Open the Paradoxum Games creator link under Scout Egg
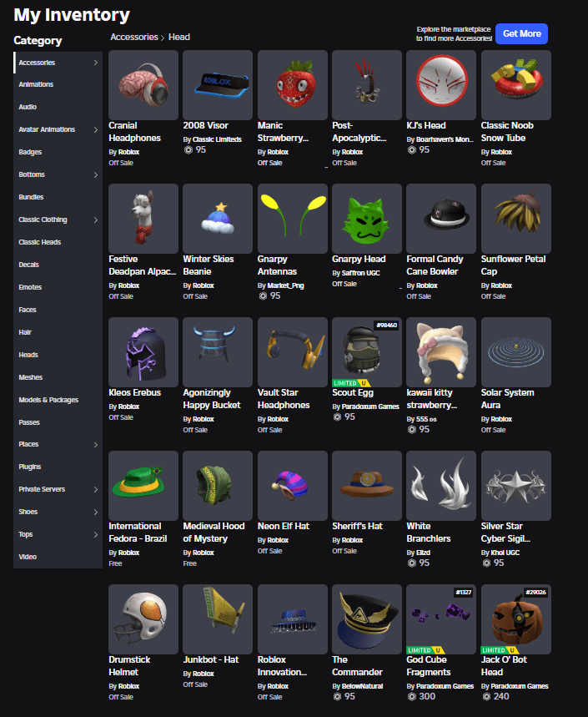This screenshot has height=717, width=588. 369,406
